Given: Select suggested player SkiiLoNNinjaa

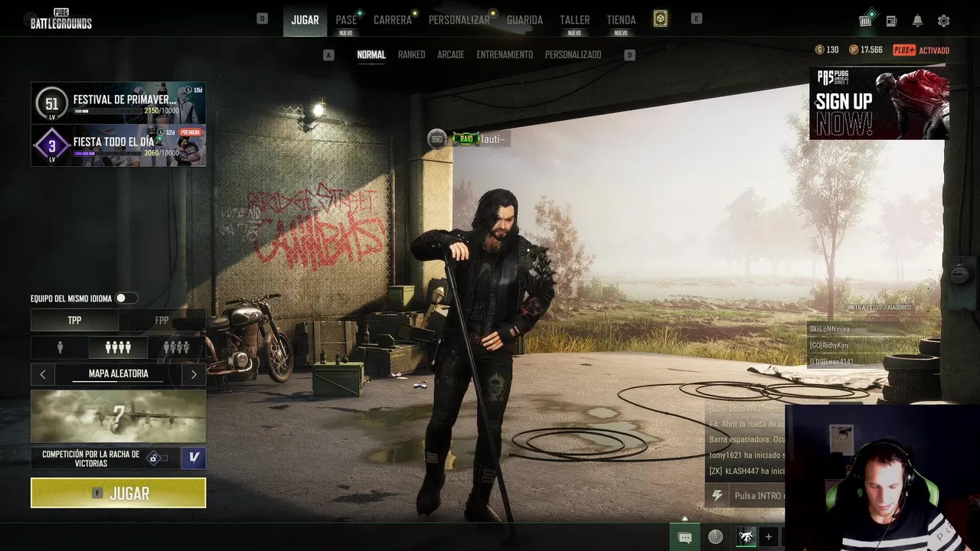Looking at the screenshot, I should tap(829, 329).
